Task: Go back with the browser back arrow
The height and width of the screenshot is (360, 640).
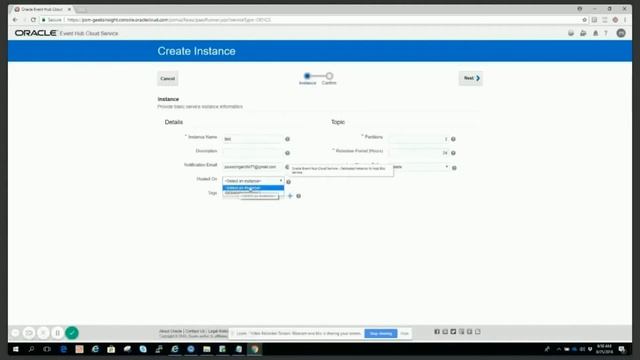Action: 15,20
